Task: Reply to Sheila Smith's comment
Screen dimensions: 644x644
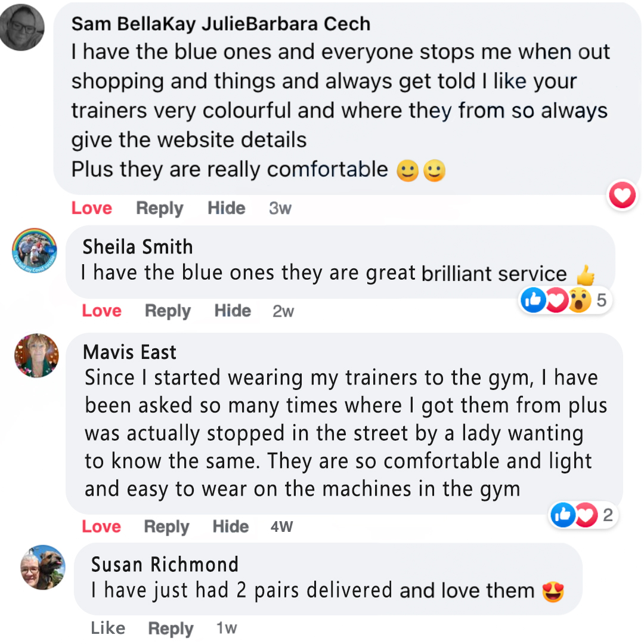Action: coord(168,311)
